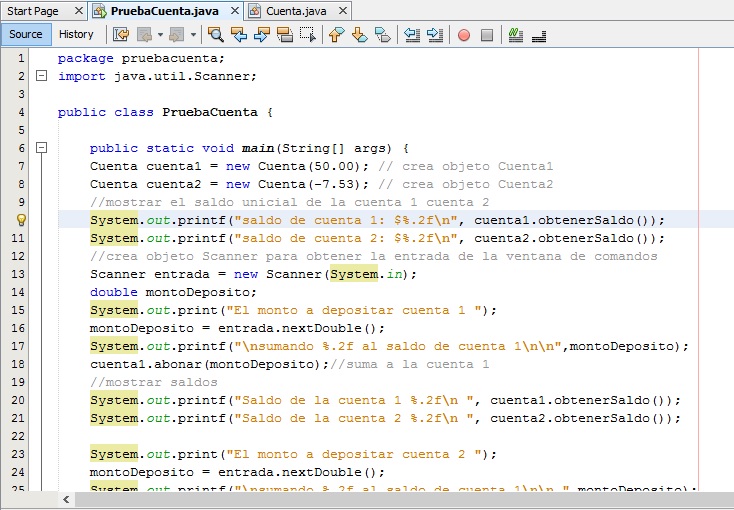Collapse the main method fold at line 6

pyautogui.click(x=41, y=148)
